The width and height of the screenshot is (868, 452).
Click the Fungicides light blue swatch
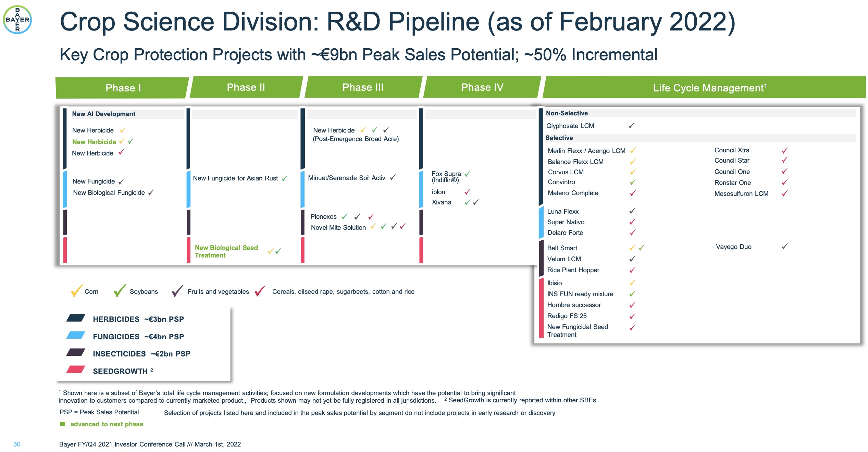tap(76, 335)
